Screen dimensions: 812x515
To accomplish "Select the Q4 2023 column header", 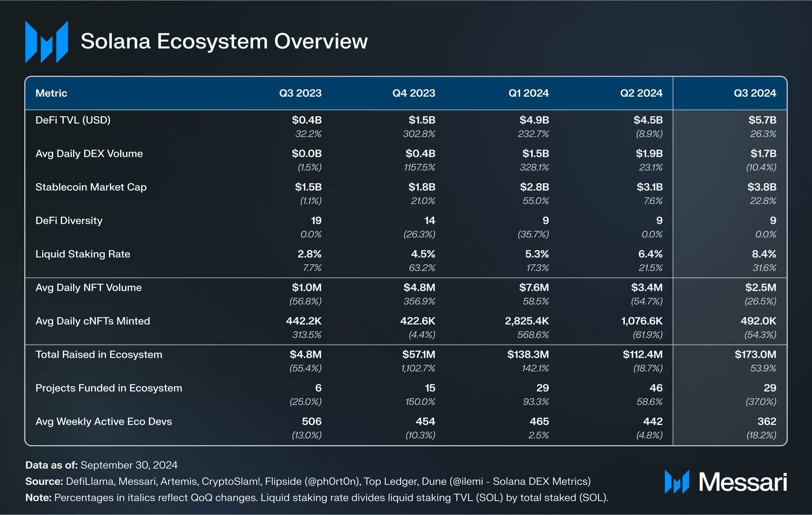I will [414, 93].
